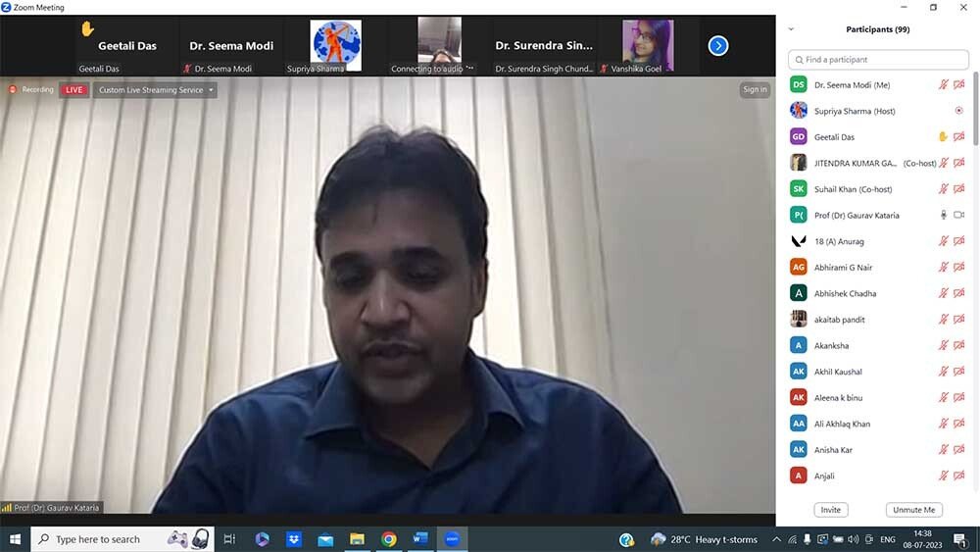980x552 pixels.
Task: Expand the Custom Live Streaming Service dropdown
Action: [157, 90]
